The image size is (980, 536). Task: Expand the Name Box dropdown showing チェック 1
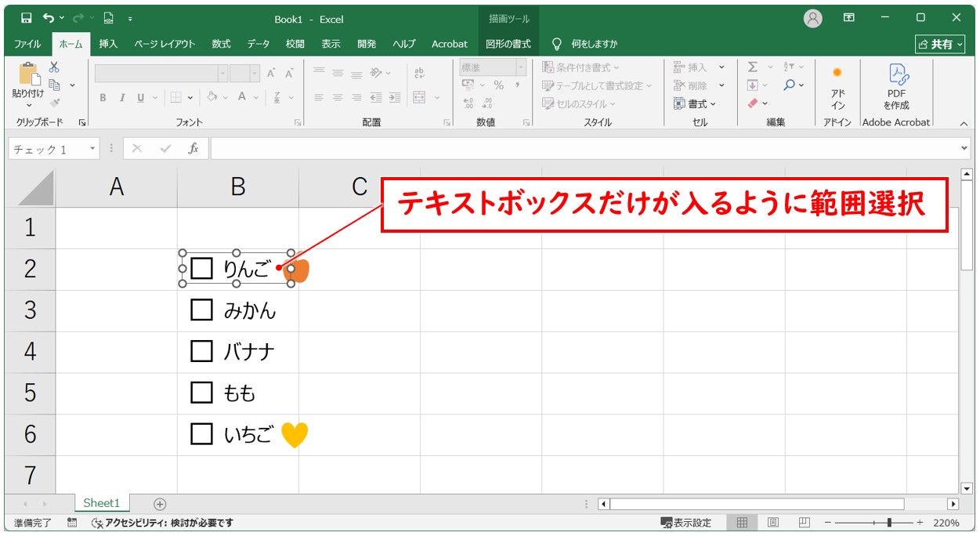(x=93, y=149)
